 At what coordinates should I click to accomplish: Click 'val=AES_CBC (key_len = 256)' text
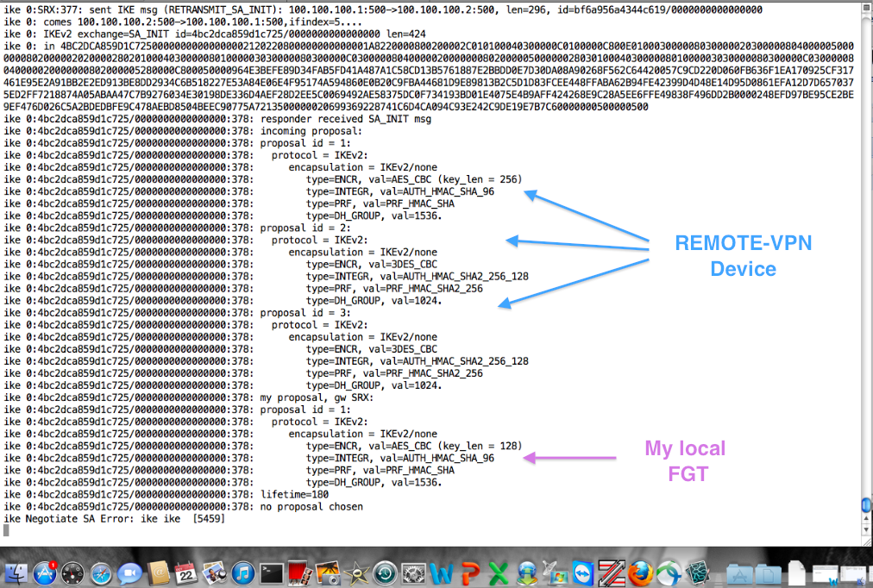(445, 179)
